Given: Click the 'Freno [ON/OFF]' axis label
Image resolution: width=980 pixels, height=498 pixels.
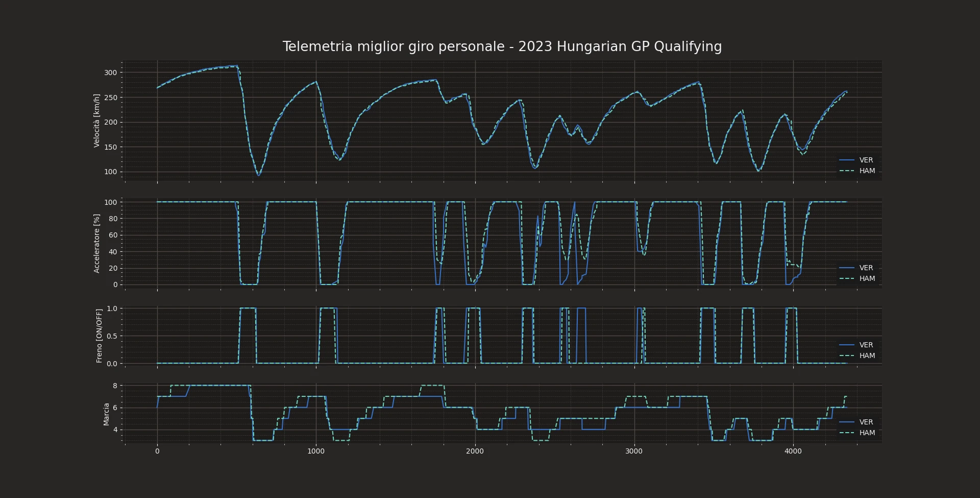Looking at the screenshot, I should (x=99, y=336).
